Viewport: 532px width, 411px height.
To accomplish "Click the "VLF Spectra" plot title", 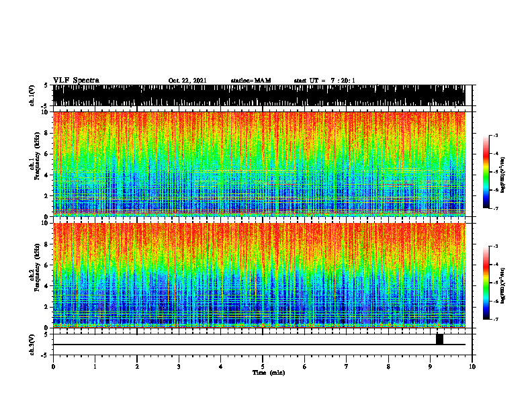I will point(76,81).
